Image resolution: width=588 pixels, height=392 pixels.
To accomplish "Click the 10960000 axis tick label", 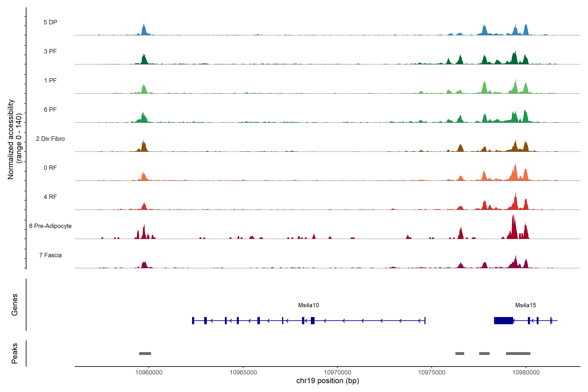I will click(x=149, y=372).
